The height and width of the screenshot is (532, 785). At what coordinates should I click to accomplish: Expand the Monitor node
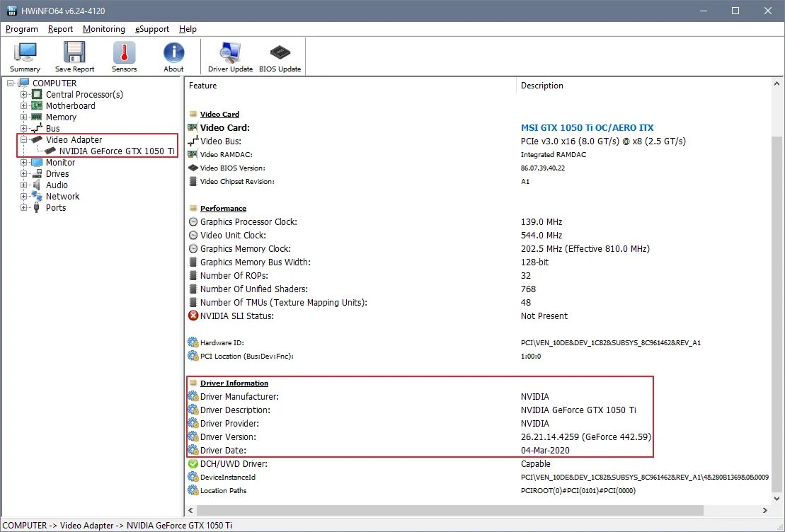click(23, 163)
